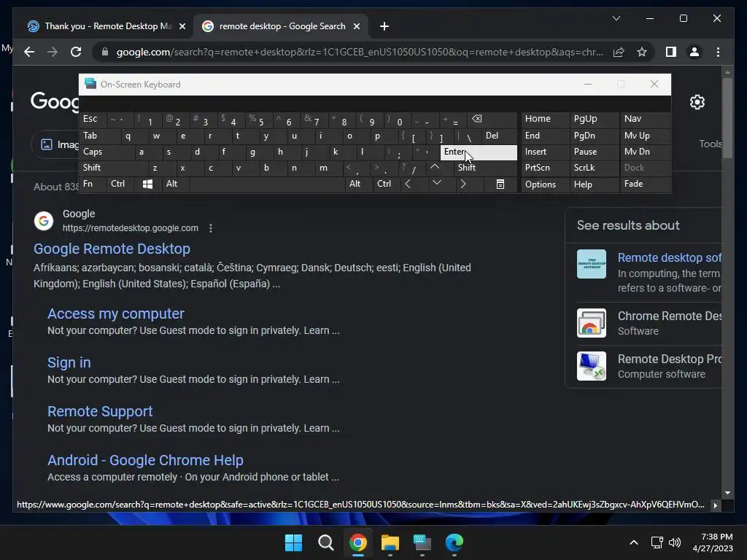Open Chrome side panel icon
This screenshot has width=747, height=560.
(671, 52)
